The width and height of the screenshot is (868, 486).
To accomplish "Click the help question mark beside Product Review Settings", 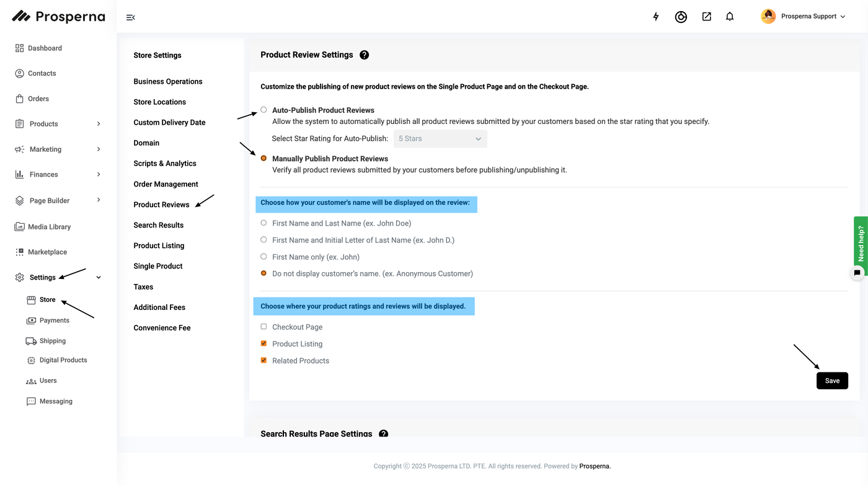I will click(x=364, y=55).
